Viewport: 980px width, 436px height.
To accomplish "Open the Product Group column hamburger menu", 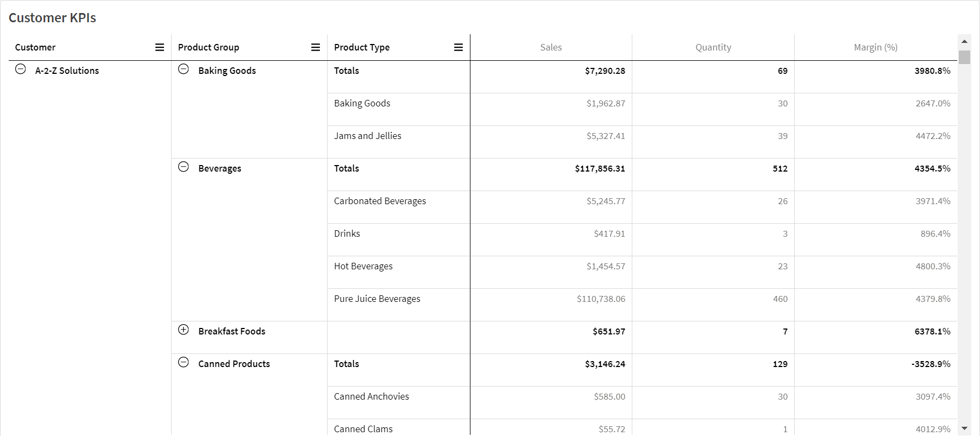I will click(x=316, y=47).
